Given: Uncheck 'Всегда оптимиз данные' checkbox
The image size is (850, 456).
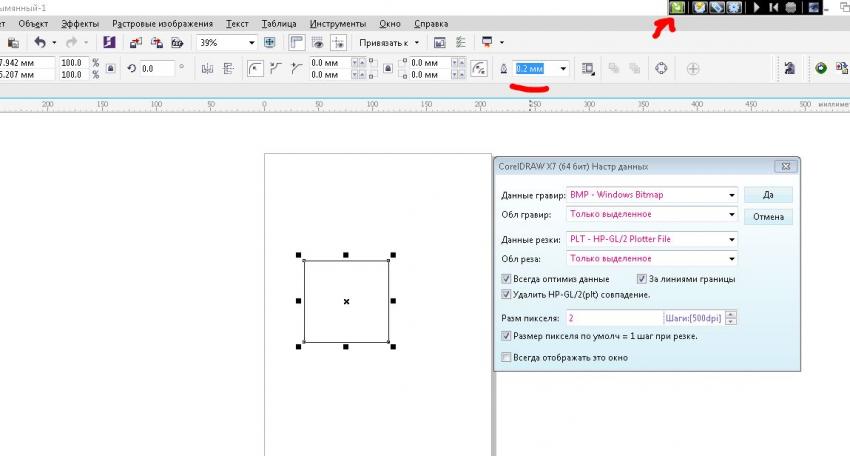Looking at the screenshot, I should click(506, 279).
